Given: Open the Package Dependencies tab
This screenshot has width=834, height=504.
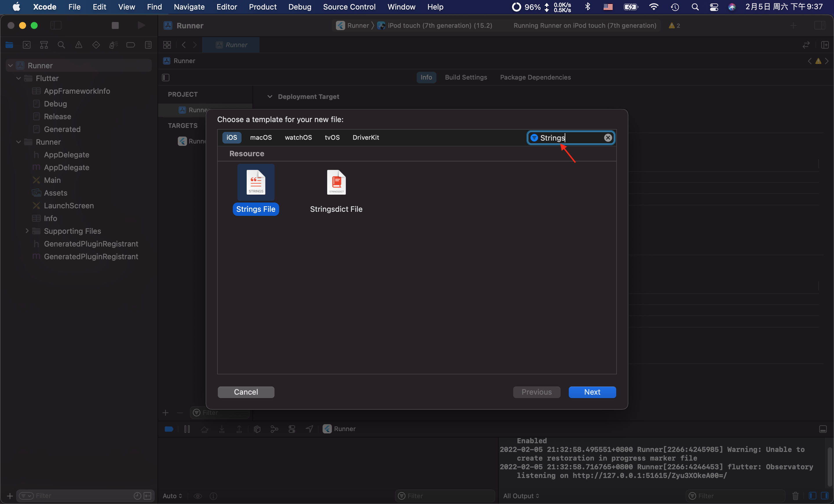Looking at the screenshot, I should coord(535,78).
